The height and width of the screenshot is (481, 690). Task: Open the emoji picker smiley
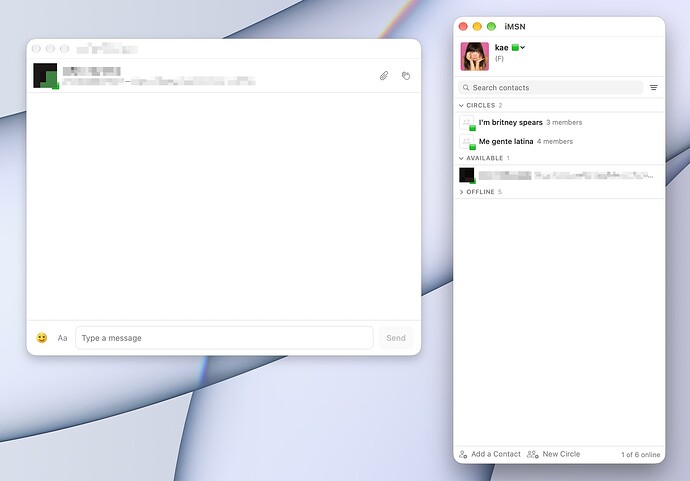42,338
